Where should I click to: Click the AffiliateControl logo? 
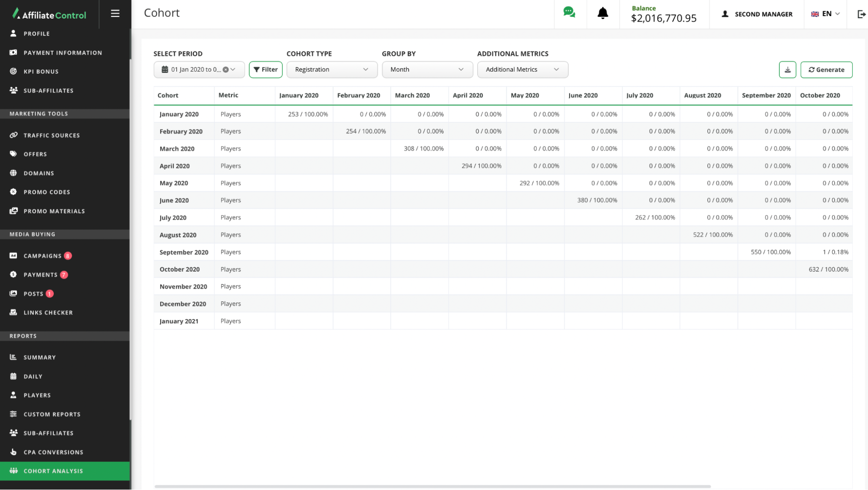(50, 14)
